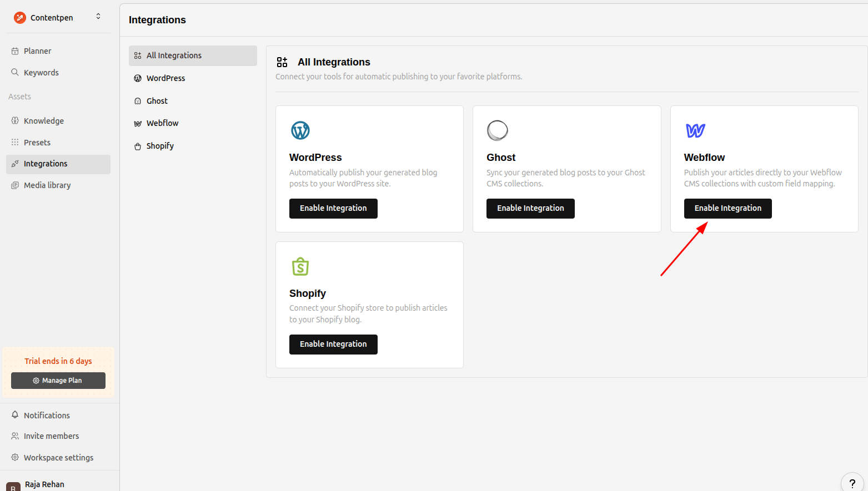The image size is (868, 491).
Task: Go to Workspace settings
Action: tap(58, 458)
